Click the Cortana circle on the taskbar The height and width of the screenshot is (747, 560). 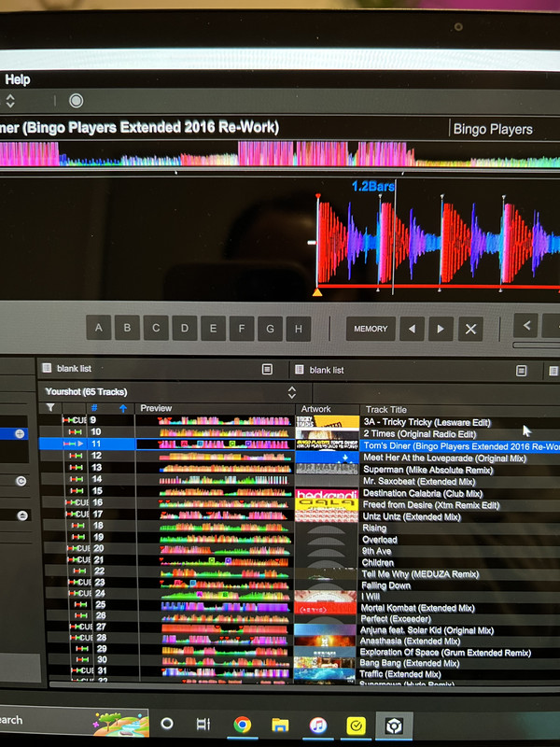(x=167, y=723)
